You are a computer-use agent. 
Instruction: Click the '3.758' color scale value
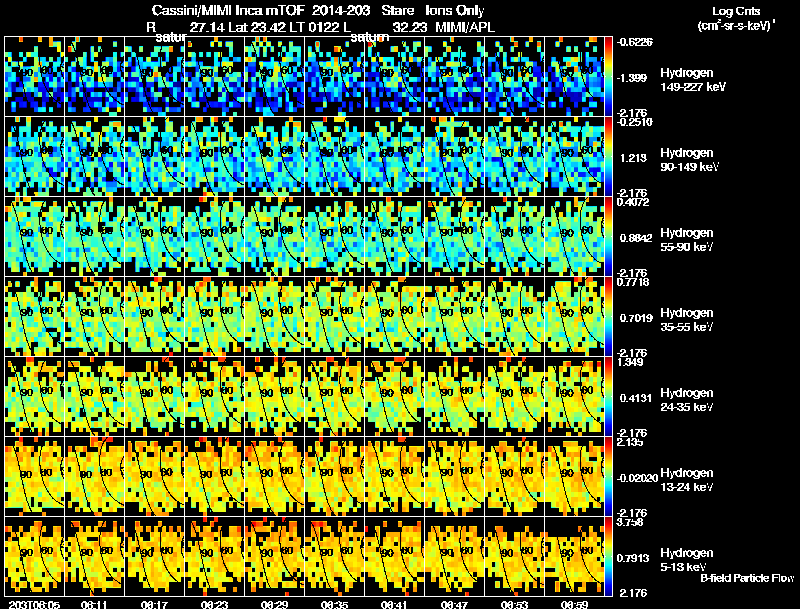point(630,522)
